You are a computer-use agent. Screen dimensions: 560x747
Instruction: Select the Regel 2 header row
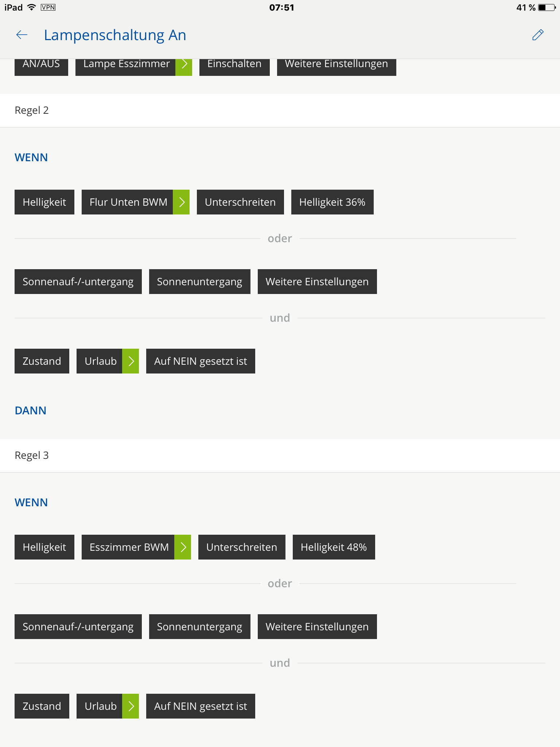[x=280, y=111]
